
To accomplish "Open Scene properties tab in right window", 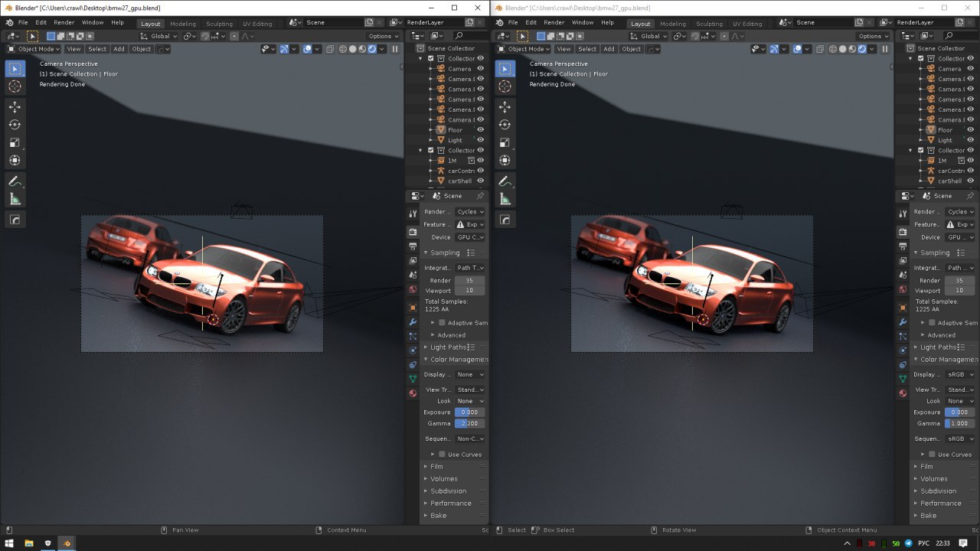I will [903, 275].
